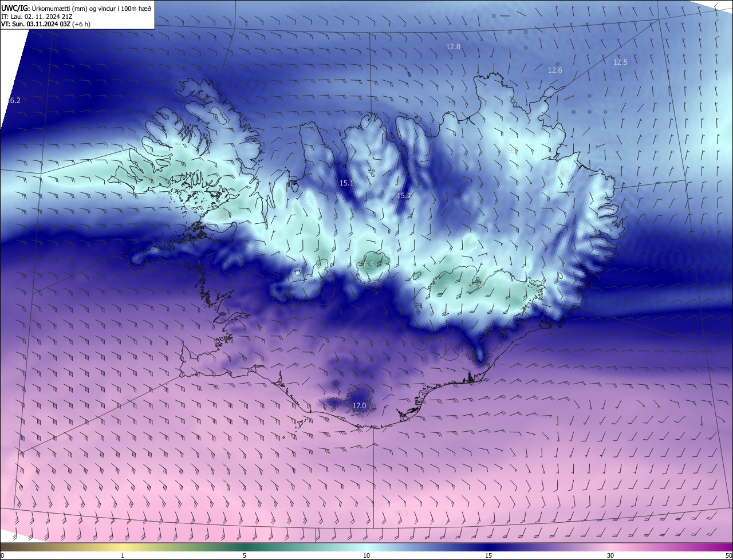This screenshot has width=733, height=560.
Task: Click the 12.8 value label on the map
Action: [x=453, y=47]
